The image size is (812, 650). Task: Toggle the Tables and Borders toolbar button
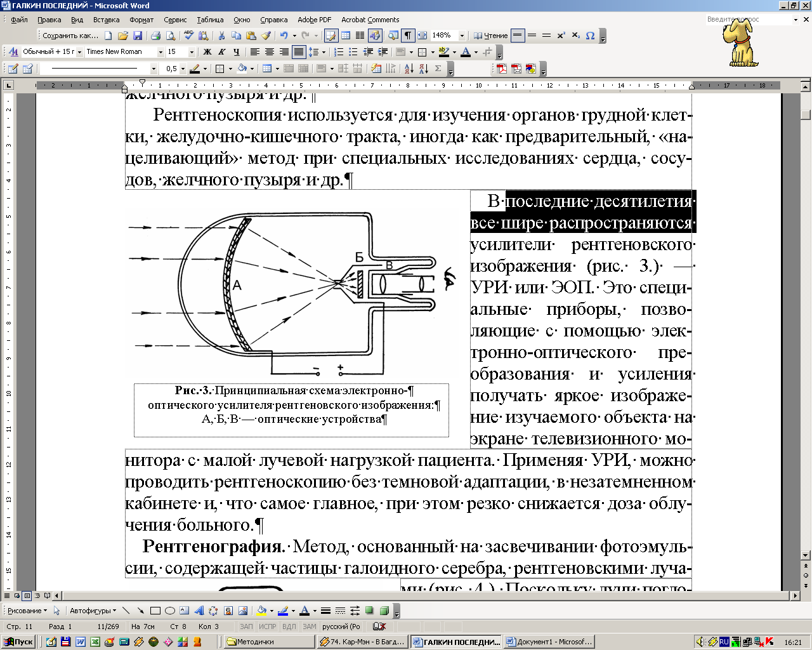pos(331,36)
